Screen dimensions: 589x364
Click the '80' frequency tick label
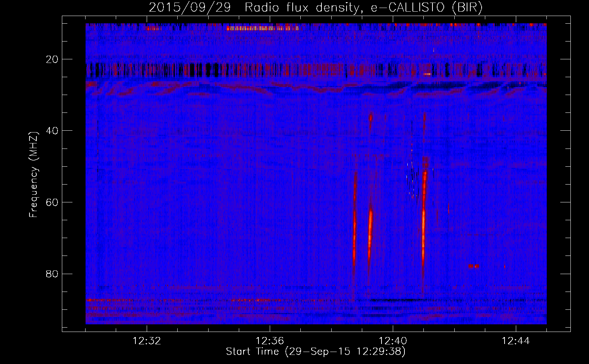[52, 274]
